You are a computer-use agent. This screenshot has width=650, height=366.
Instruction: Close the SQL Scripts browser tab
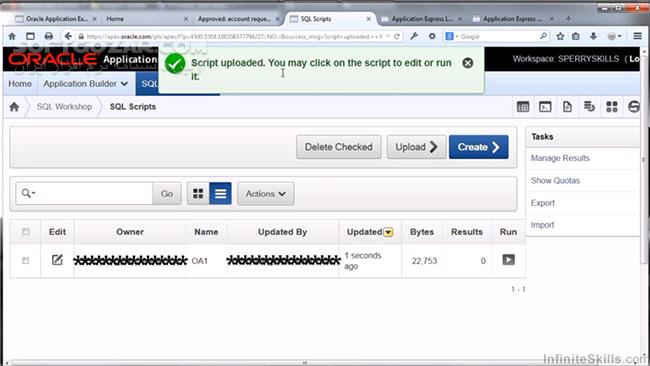pos(369,19)
